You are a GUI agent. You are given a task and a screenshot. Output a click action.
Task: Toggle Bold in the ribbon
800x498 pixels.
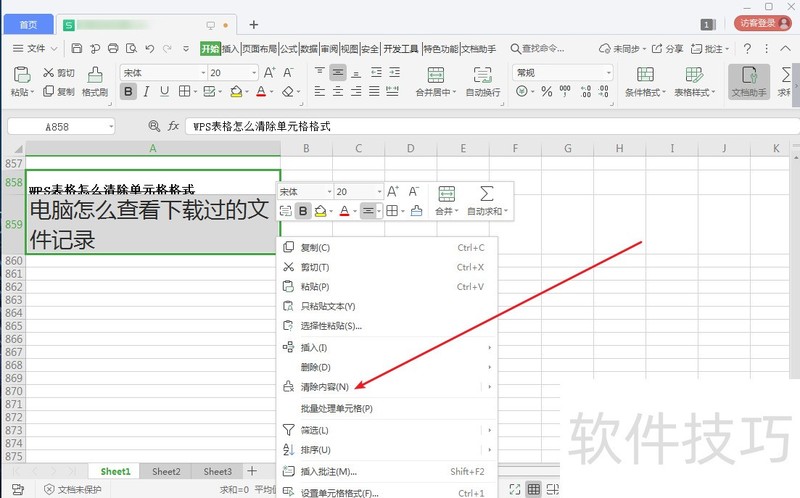(x=128, y=91)
